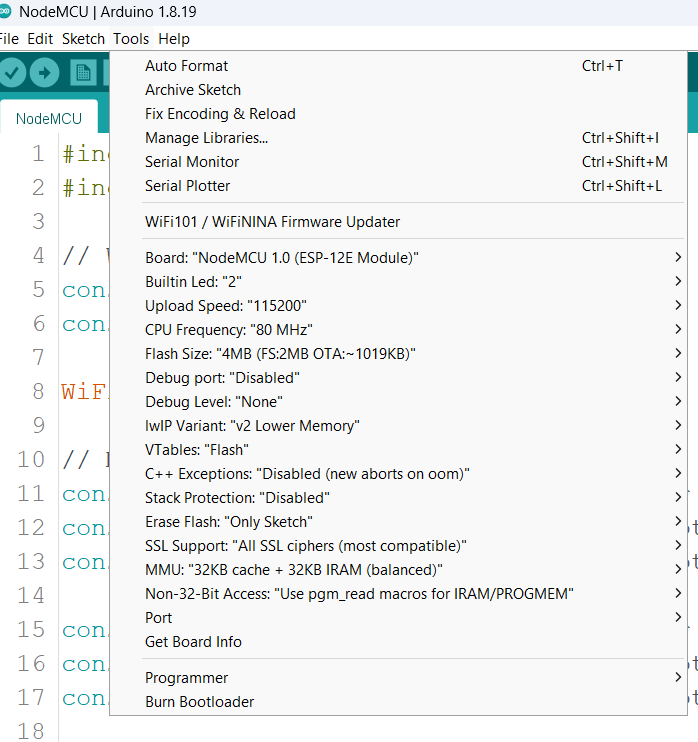The height and width of the screenshot is (742, 698).
Task: Open the Help menu
Action: pyautogui.click(x=174, y=39)
